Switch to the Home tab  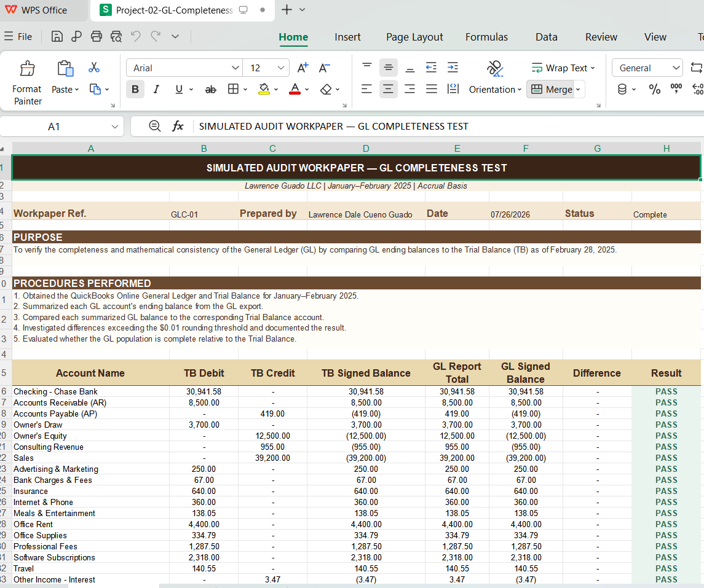click(293, 37)
